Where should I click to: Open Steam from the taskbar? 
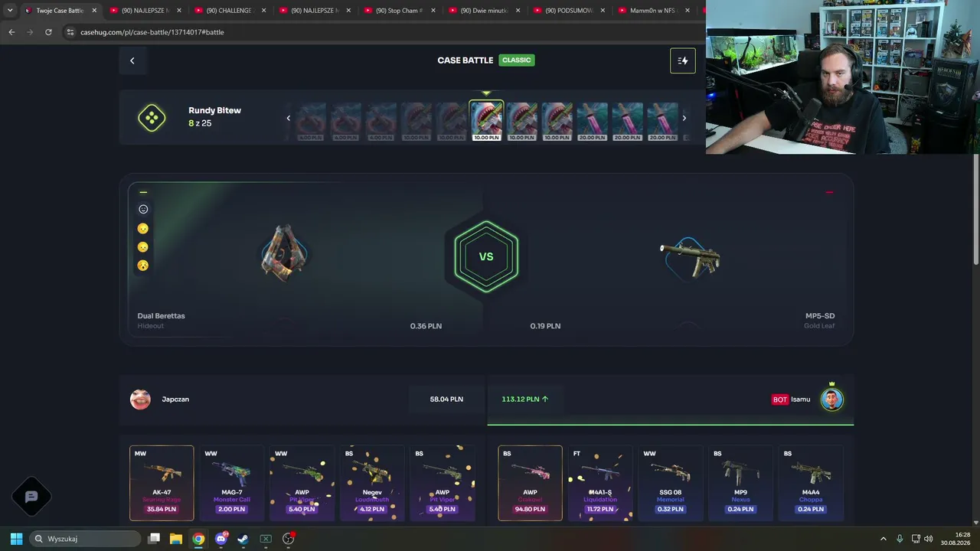pos(243,539)
